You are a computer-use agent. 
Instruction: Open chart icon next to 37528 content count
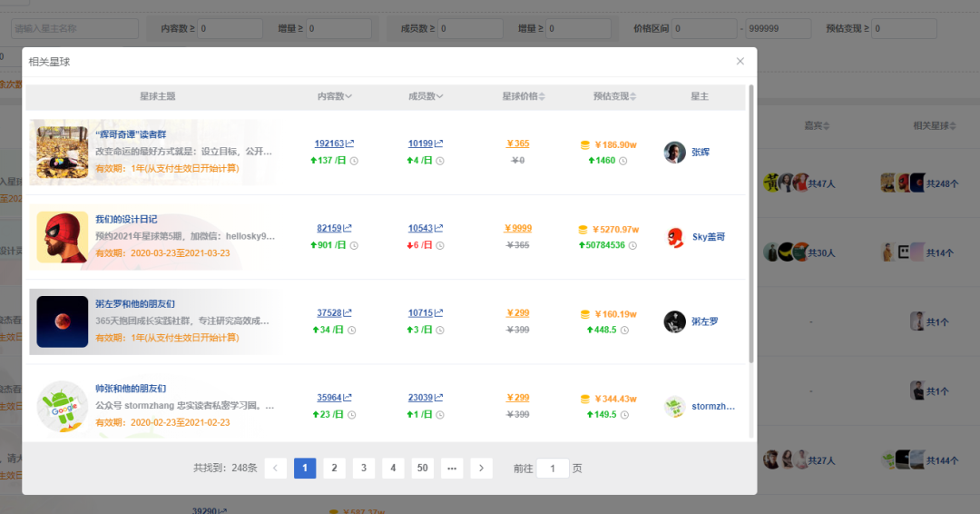[x=347, y=312]
